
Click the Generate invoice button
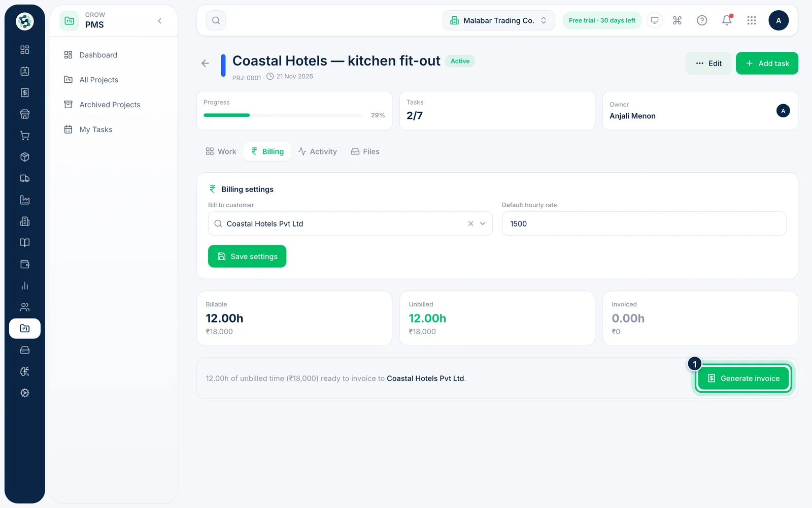tap(743, 378)
